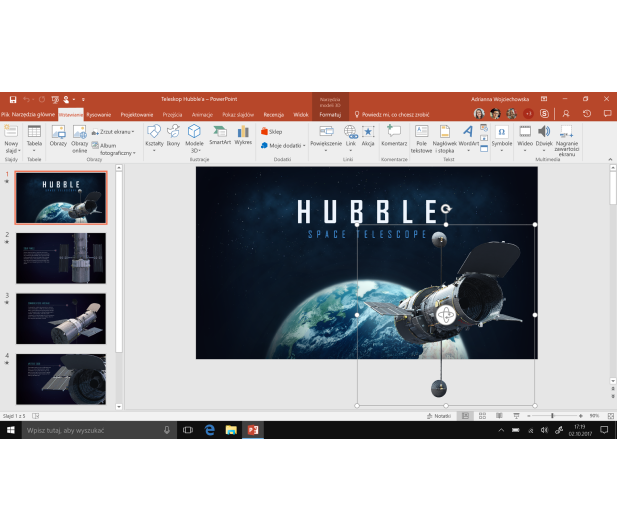Select slide 2 thumbnail

pyautogui.click(x=61, y=258)
